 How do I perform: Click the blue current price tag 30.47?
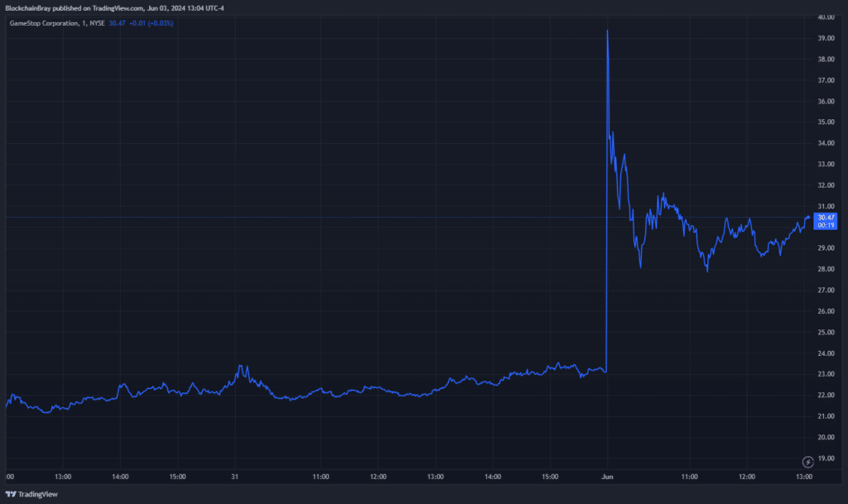pos(826,218)
